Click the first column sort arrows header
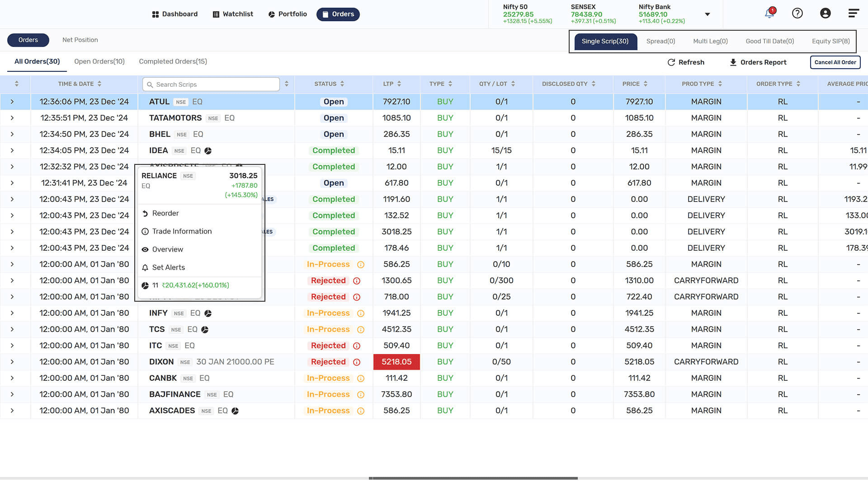The image size is (868, 481). (x=17, y=84)
